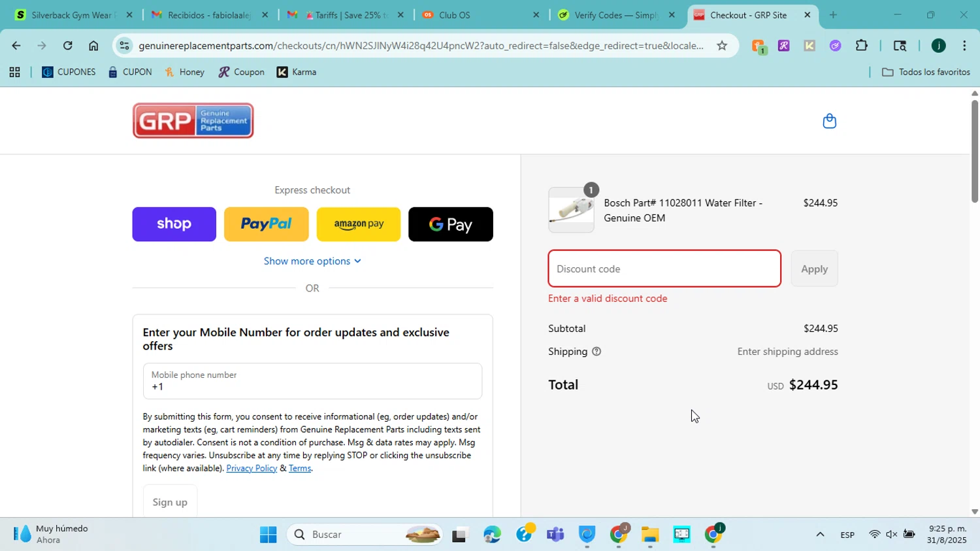Open Karma bookmark

(297, 73)
